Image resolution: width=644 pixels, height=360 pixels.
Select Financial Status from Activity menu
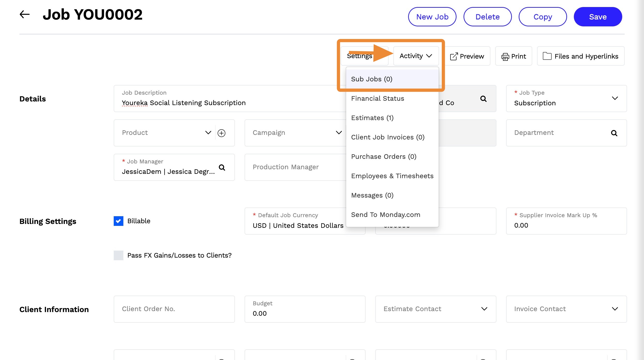click(x=377, y=99)
